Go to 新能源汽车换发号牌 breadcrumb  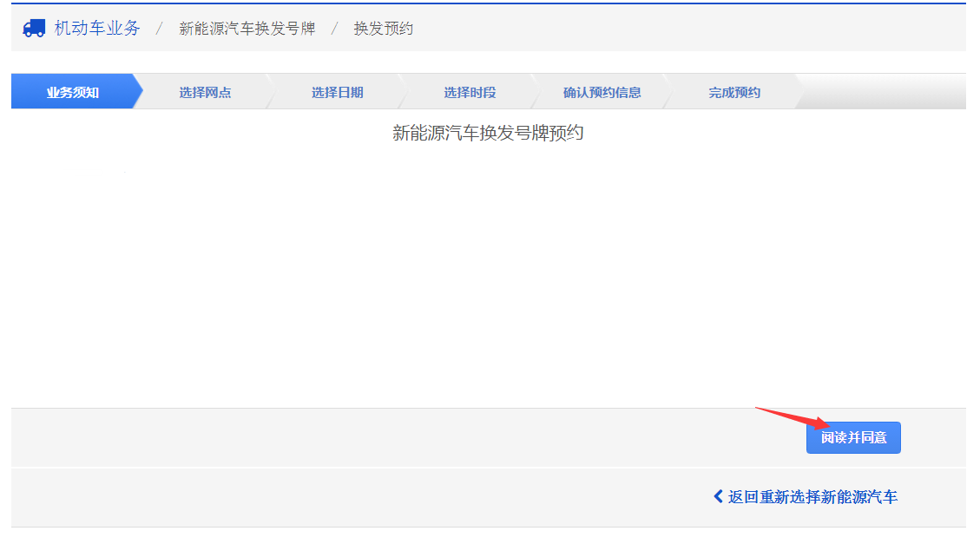pos(247,29)
